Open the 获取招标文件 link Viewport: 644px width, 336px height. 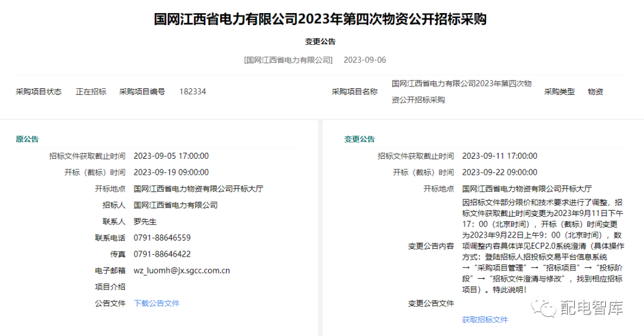485,319
